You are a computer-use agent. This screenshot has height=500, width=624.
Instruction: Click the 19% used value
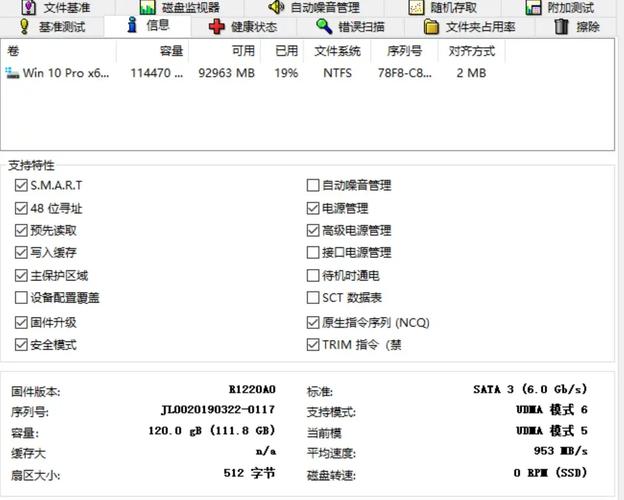[x=286, y=73]
